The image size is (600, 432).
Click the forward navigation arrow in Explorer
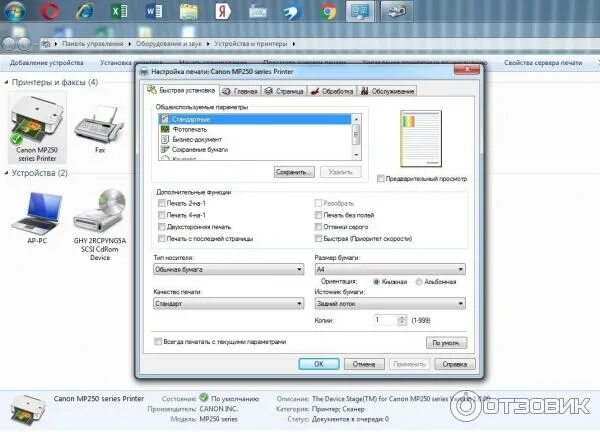(24, 44)
